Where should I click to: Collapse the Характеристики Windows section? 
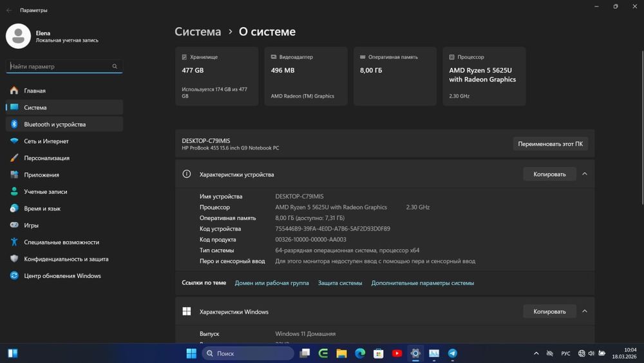coord(585,311)
